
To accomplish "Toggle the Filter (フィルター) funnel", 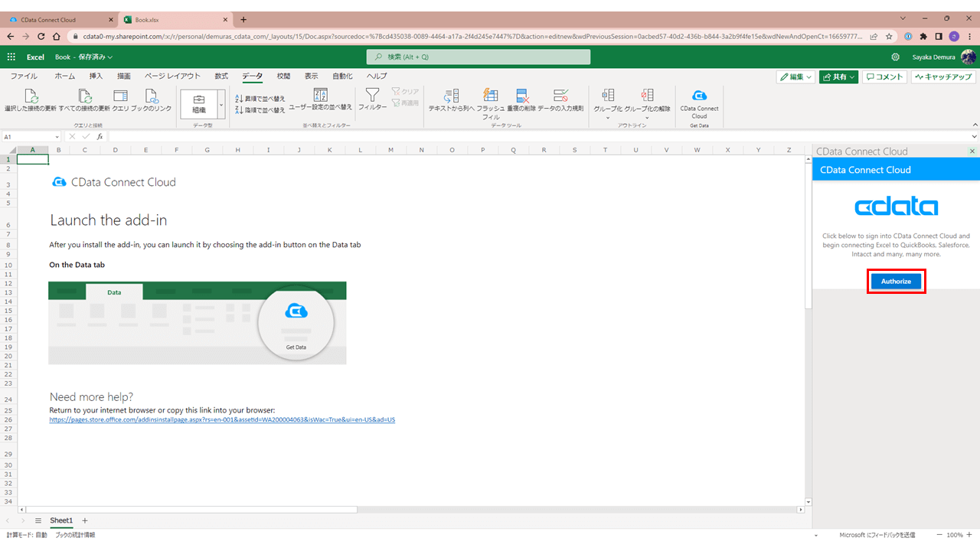I will [373, 100].
